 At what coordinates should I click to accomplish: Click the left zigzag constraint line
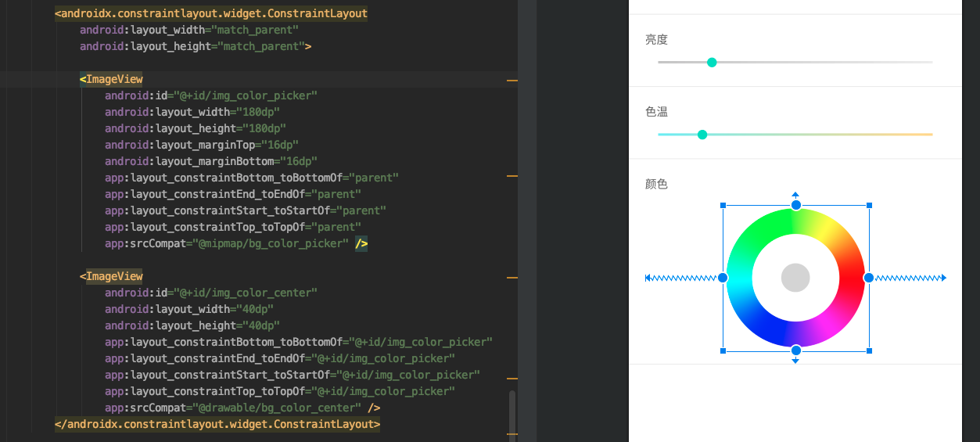(x=681, y=278)
